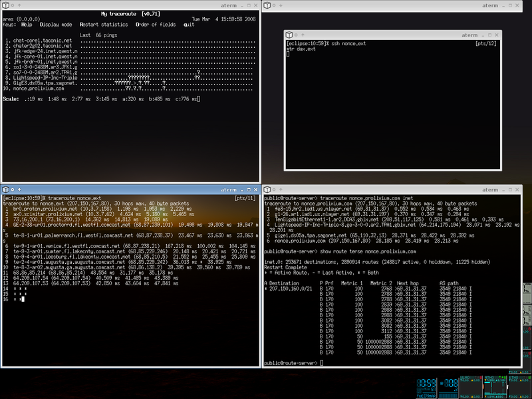Open cube window menu of traceroute nonce.ext terminal
Image resolution: width=532 pixels, height=399 pixels.
(5, 190)
